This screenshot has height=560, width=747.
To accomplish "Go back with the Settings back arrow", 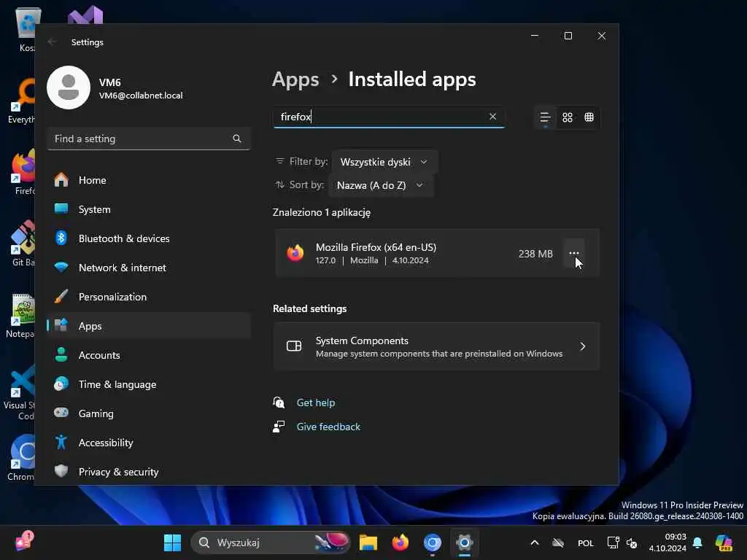I will click(x=53, y=42).
